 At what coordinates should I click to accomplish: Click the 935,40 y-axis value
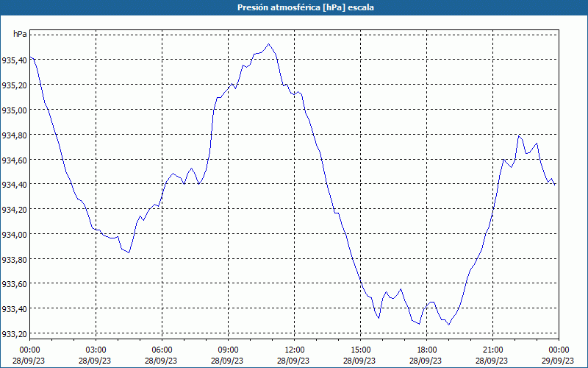(x=14, y=60)
